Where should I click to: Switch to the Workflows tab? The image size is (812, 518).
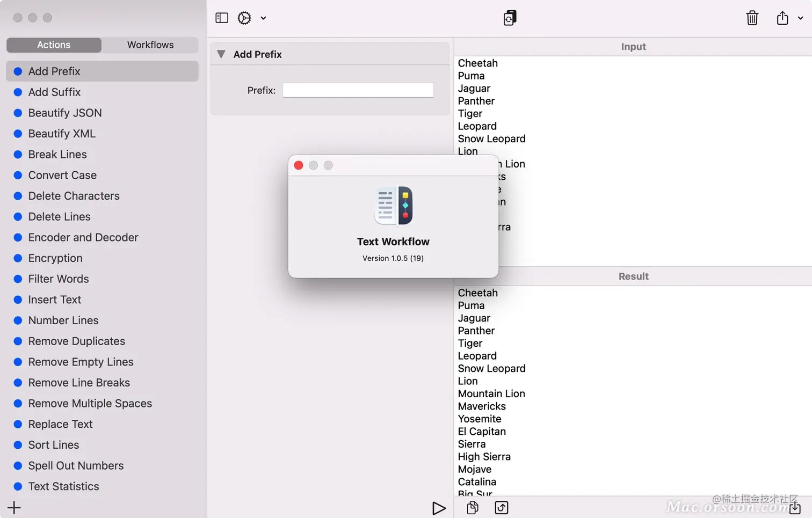click(150, 45)
